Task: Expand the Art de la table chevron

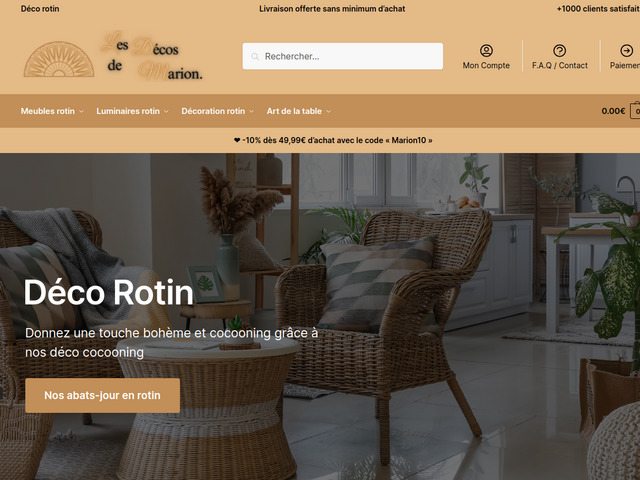Action: click(329, 111)
